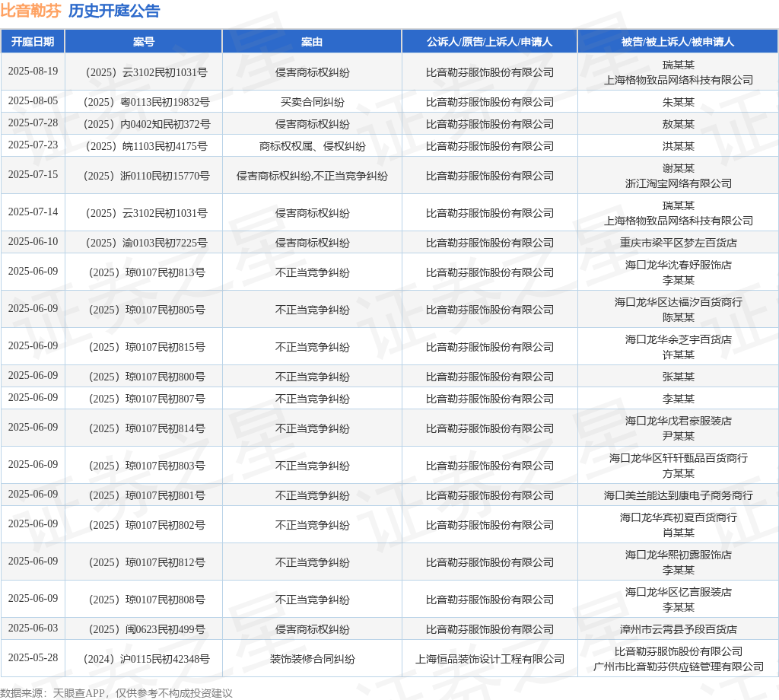Screen dimensions: 779x700
Task: Click the 公诉人/原告/上诉人/申请人 header
Action: click(x=489, y=42)
